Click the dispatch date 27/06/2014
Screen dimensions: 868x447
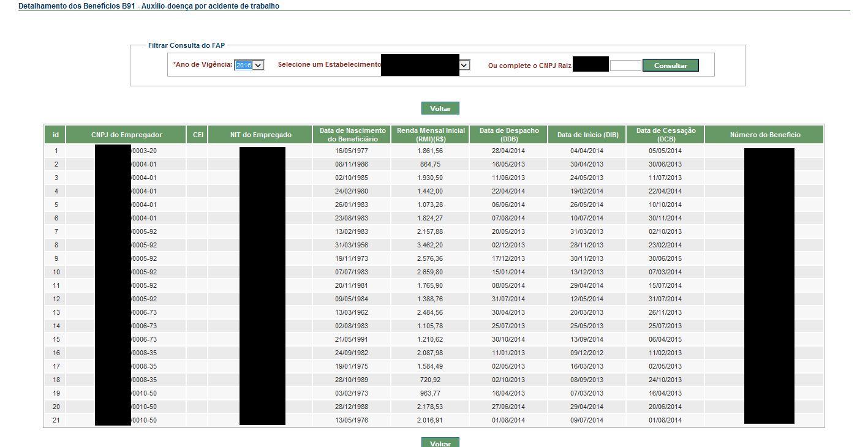click(x=508, y=407)
